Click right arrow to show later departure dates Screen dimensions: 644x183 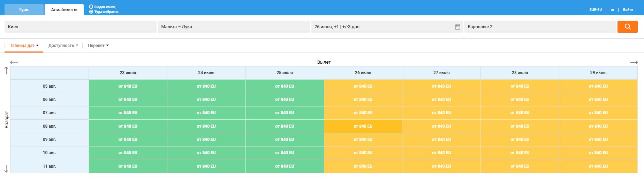(x=634, y=62)
